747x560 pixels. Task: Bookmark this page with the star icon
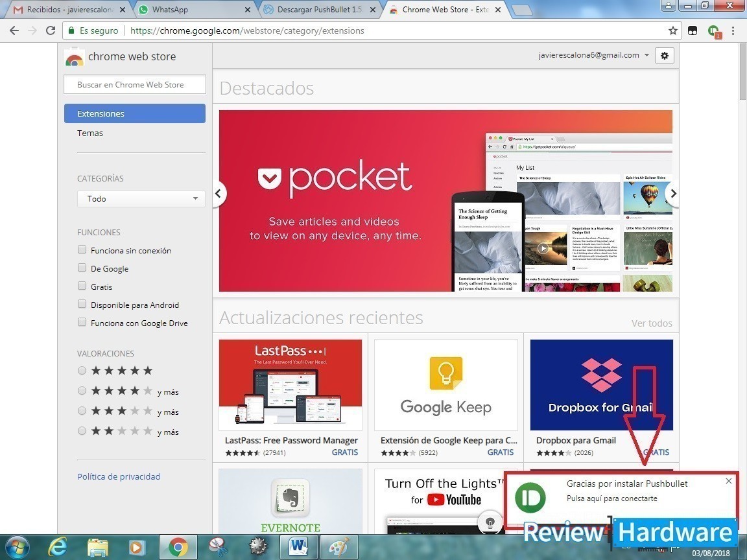coord(672,30)
